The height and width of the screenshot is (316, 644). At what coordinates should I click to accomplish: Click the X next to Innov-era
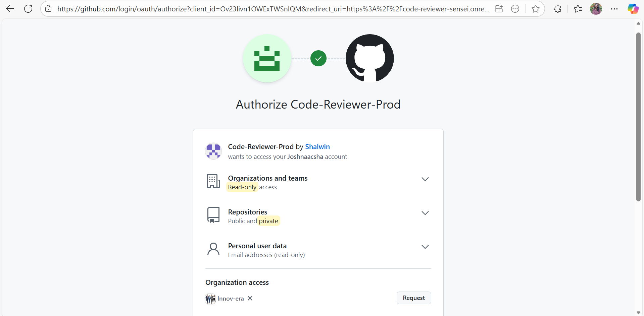click(250, 298)
